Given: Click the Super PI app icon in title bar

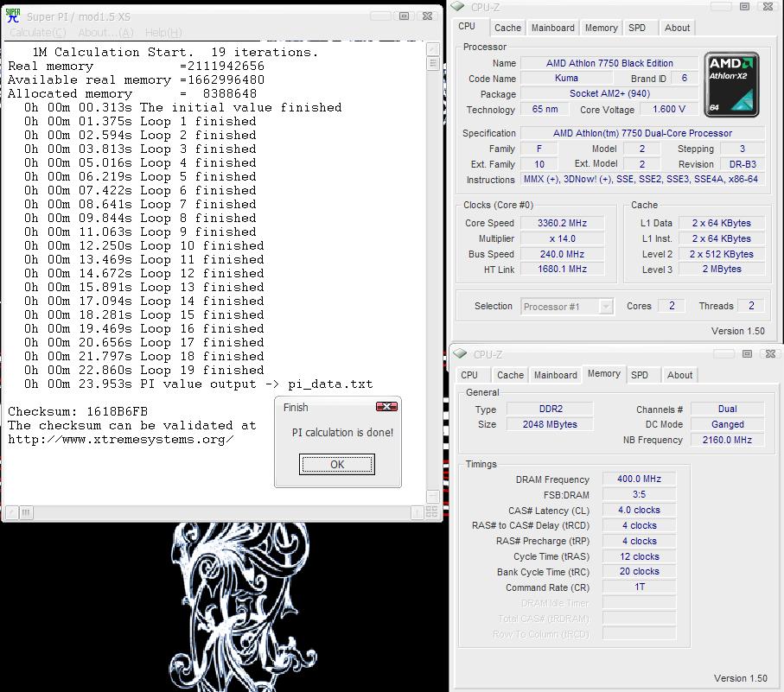Looking at the screenshot, I should pyautogui.click(x=13, y=16).
